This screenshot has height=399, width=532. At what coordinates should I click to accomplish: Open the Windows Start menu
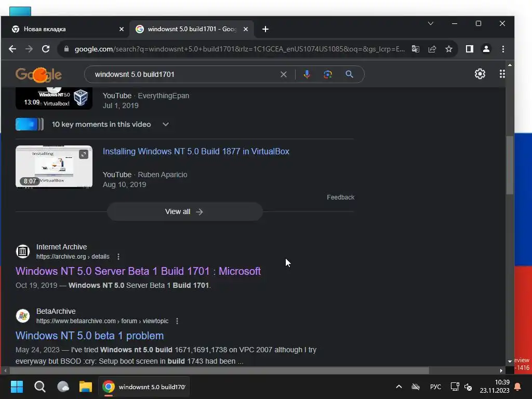(x=17, y=387)
